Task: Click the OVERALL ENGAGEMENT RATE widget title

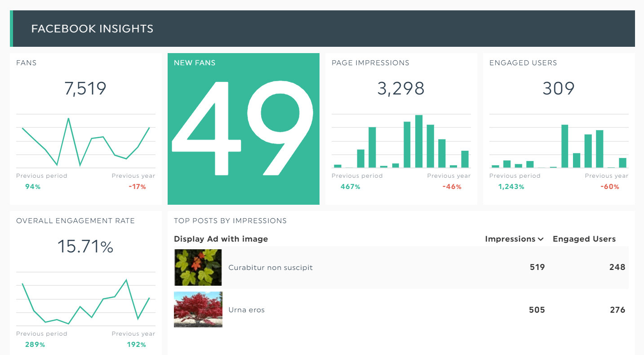Action: click(76, 221)
